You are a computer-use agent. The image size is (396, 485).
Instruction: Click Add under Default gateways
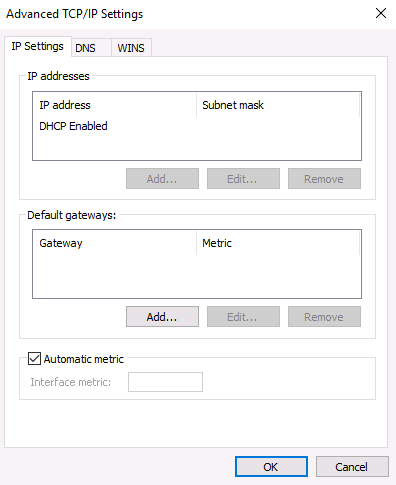pyautogui.click(x=162, y=317)
